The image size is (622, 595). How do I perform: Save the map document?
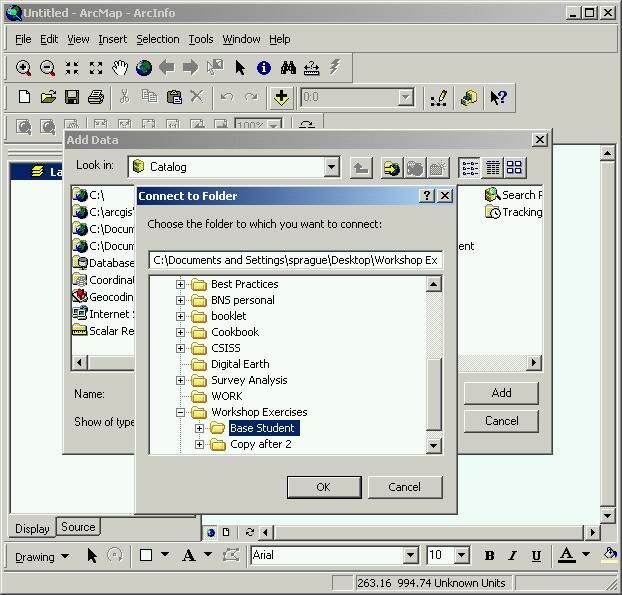pos(72,97)
